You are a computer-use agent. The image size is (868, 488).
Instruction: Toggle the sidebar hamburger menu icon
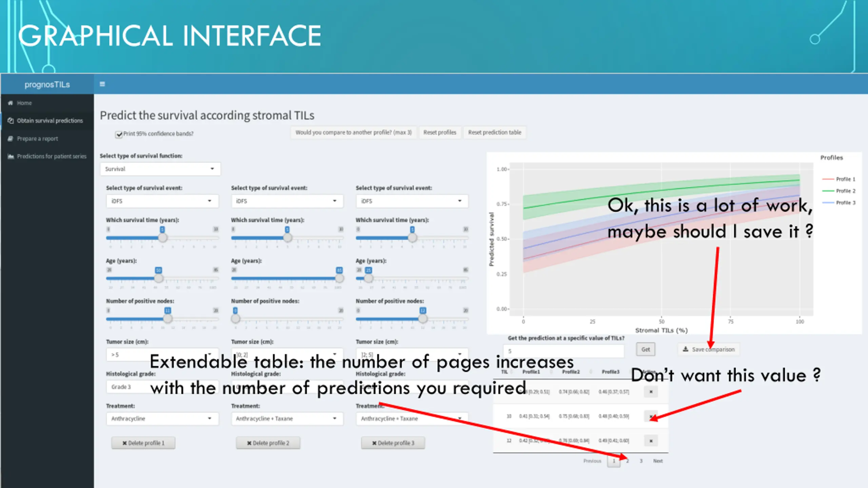pyautogui.click(x=102, y=84)
